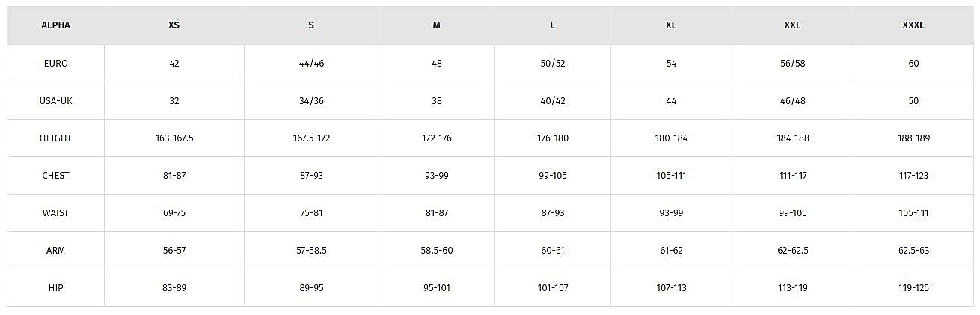Select the XL column header
Viewport: 980px width, 315px height.
click(x=671, y=25)
